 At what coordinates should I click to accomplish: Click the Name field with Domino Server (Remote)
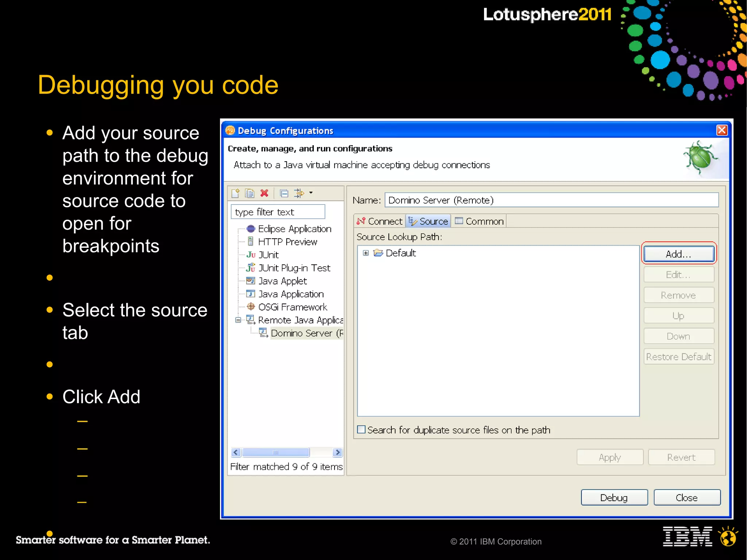pos(551,200)
